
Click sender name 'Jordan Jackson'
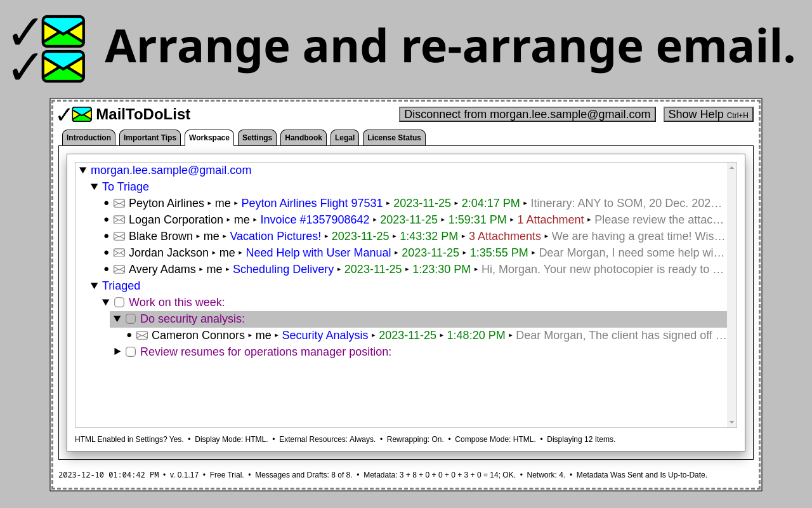[169, 253]
